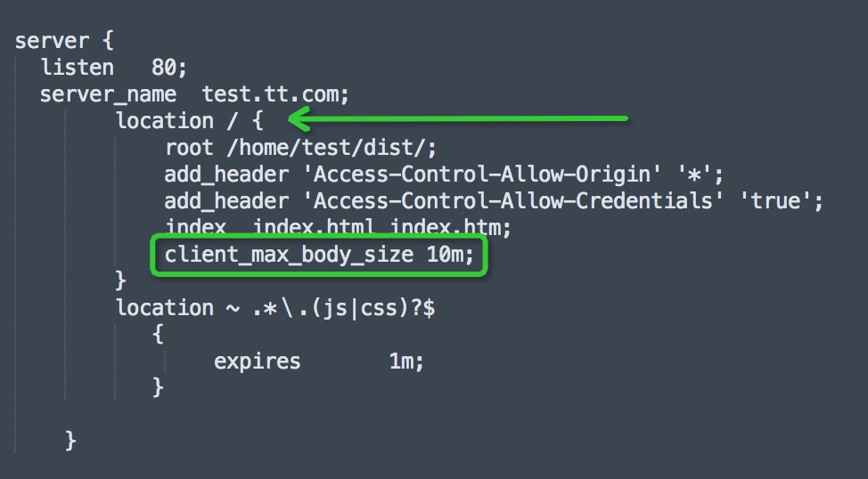868x479 pixels.
Task: Click the 'location / {' line
Action: tap(189, 120)
